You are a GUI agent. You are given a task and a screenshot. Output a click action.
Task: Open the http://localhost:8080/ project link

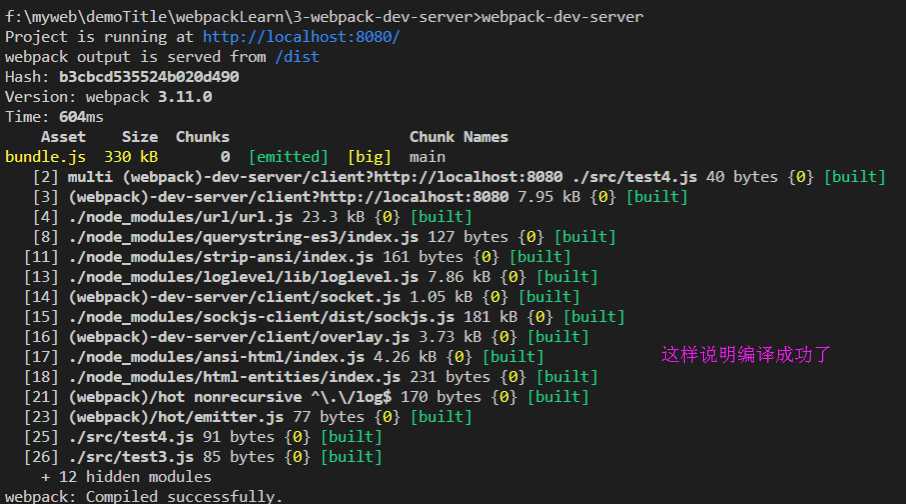pos(300,37)
